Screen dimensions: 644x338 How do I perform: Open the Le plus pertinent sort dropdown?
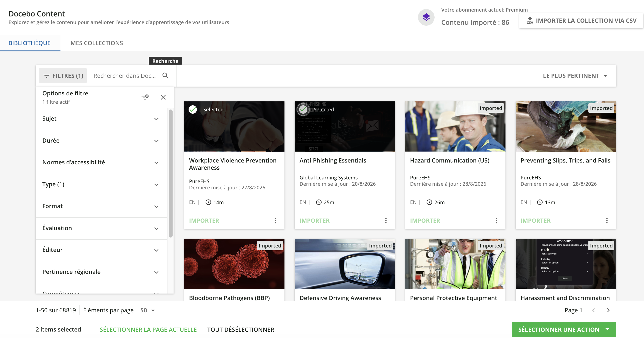click(x=575, y=76)
